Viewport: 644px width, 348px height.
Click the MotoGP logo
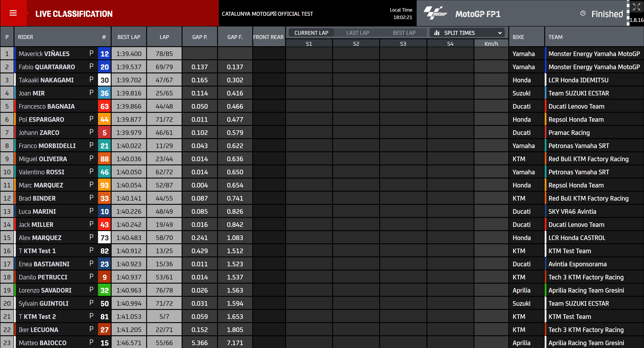[436, 13]
